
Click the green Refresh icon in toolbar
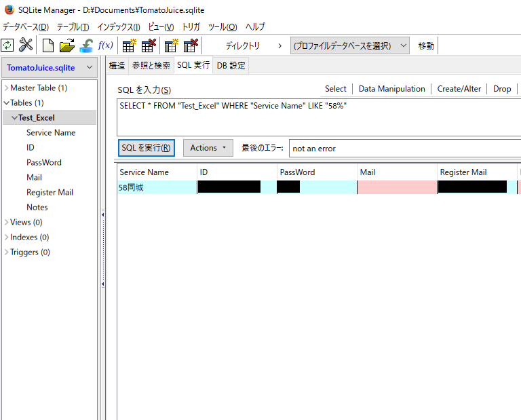(x=7, y=45)
